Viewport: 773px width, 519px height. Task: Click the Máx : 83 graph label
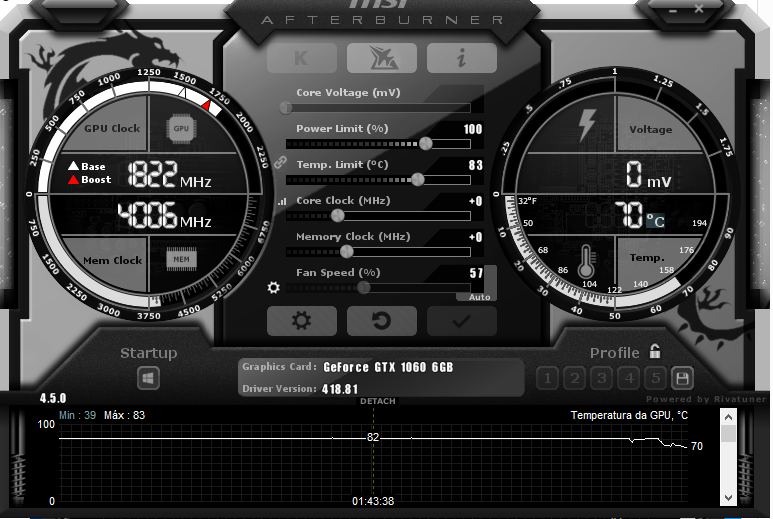[124, 415]
